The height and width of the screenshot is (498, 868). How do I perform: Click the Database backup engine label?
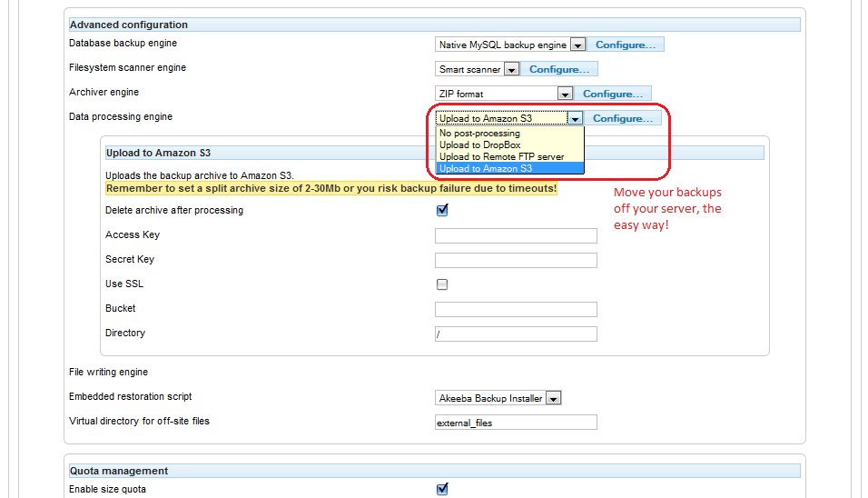pyautogui.click(x=123, y=43)
